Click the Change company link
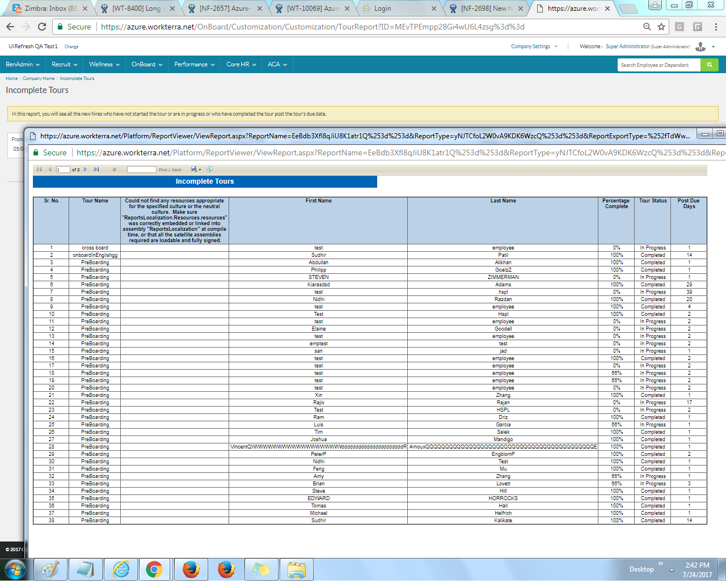 (71, 46)
